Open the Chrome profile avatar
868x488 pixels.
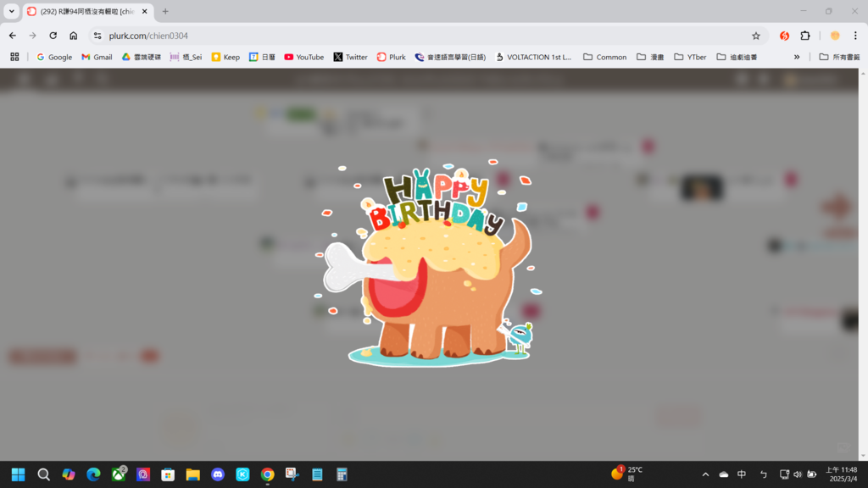point(835,36)
